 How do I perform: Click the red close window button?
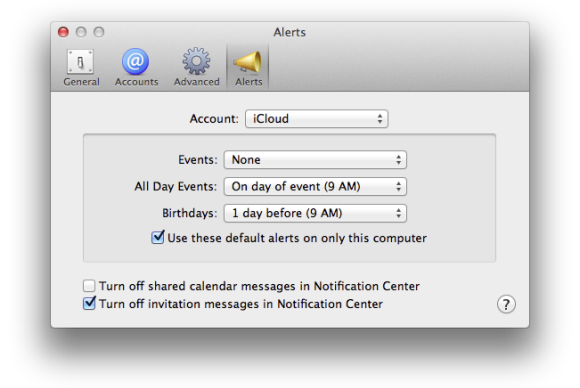[63, 32]
